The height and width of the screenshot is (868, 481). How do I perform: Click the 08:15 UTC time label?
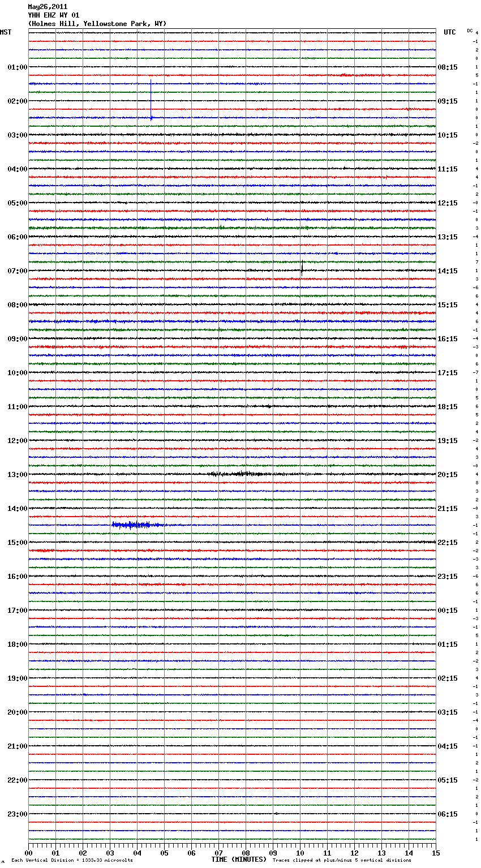pyautogui.click(x=448, y=67)
